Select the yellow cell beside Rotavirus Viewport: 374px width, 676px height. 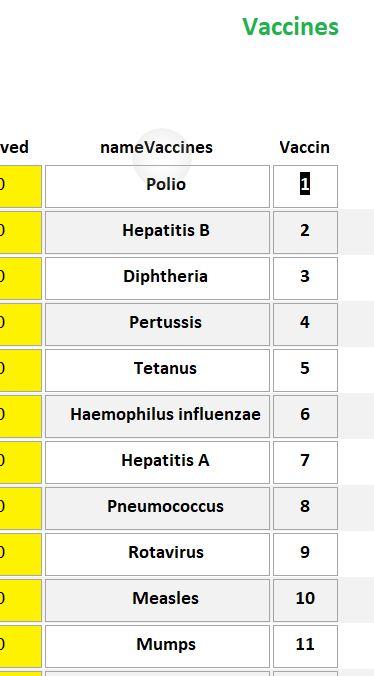tap(21, 554)
